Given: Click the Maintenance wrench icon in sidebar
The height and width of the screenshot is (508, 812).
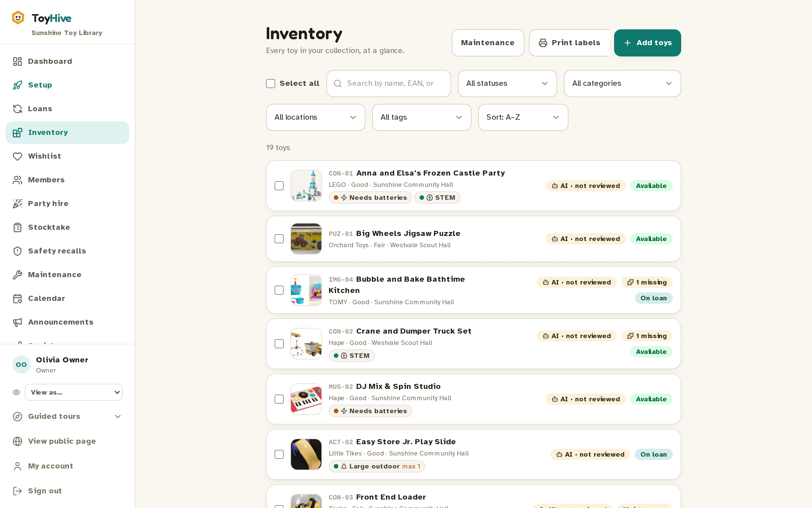Looking at the screenshot, I should 17,275.
